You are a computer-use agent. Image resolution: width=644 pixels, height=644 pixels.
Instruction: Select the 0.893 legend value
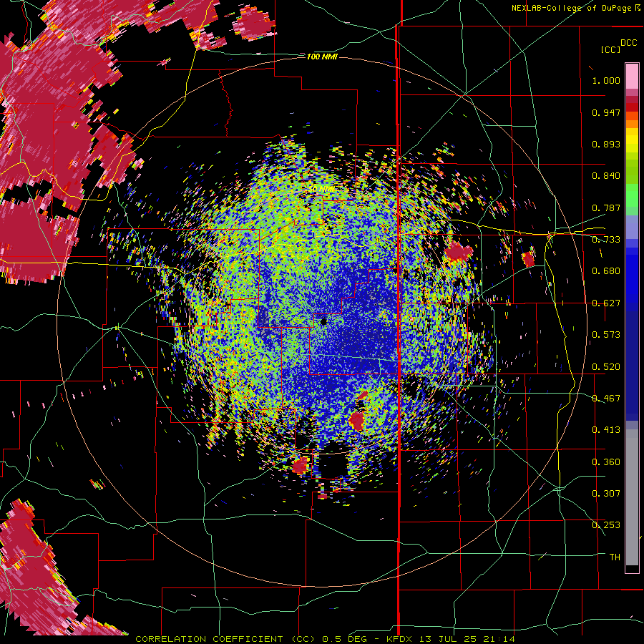(x=606, y=144)
